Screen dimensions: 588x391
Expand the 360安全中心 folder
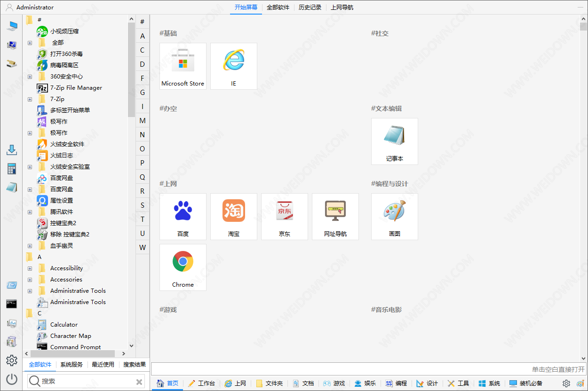tap(30, 77)
